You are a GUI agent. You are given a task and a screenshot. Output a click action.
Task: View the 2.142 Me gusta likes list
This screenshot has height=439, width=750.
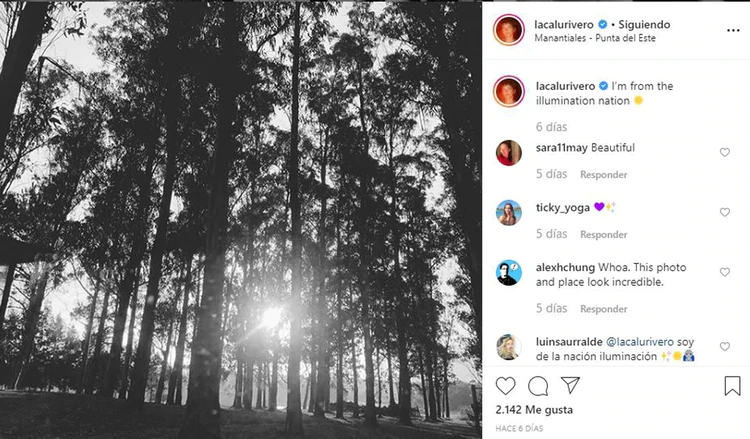534,410
